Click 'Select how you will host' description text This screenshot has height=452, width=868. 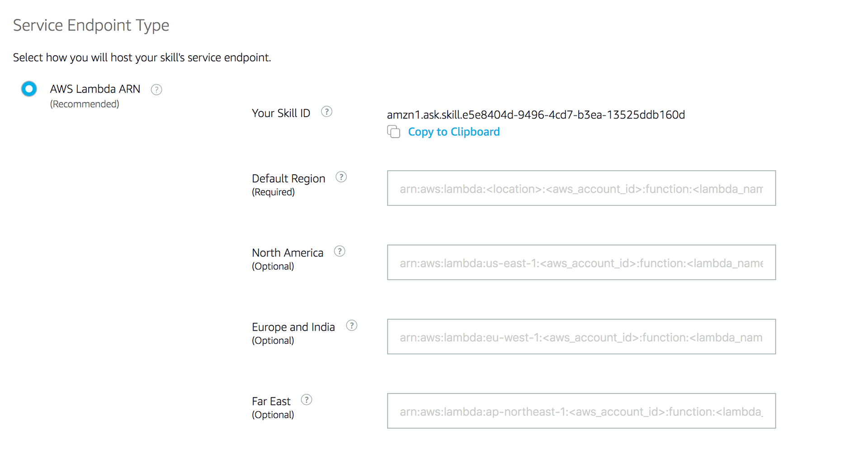[x=142, y=58]
